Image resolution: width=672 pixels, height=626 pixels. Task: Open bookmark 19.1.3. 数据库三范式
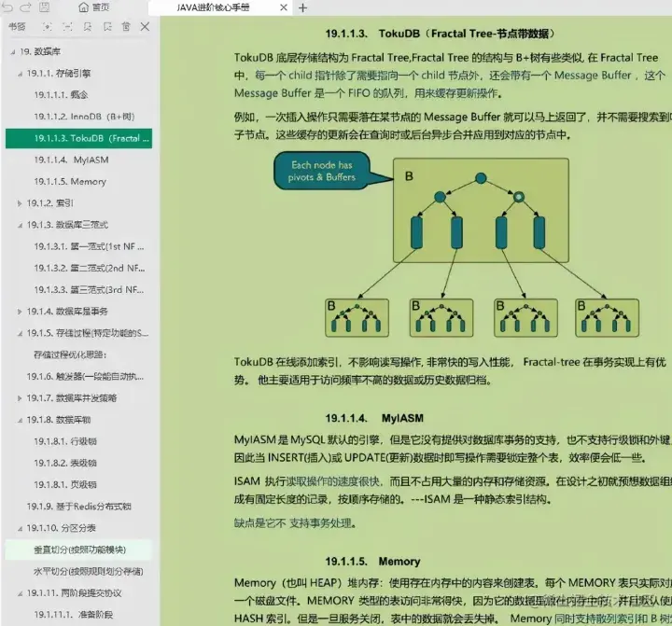(x=67, y=225)
